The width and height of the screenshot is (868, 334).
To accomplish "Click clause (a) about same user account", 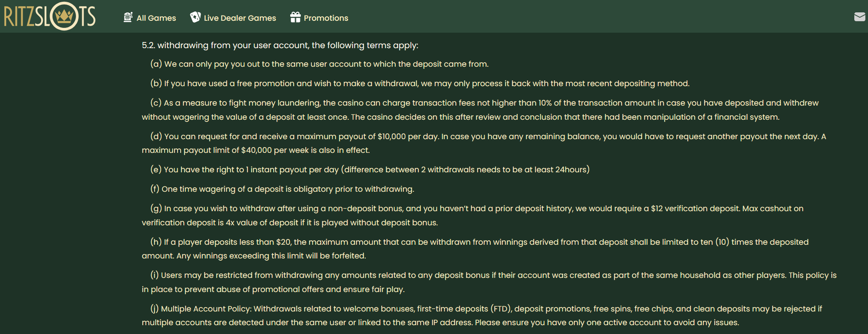I will point(319,64).
